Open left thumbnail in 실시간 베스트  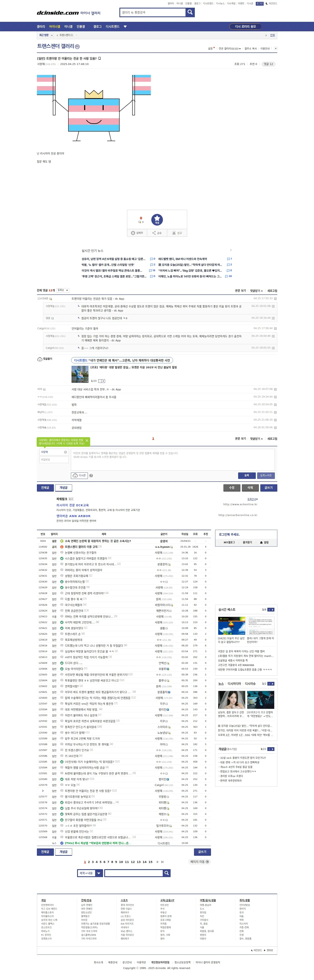232,626
